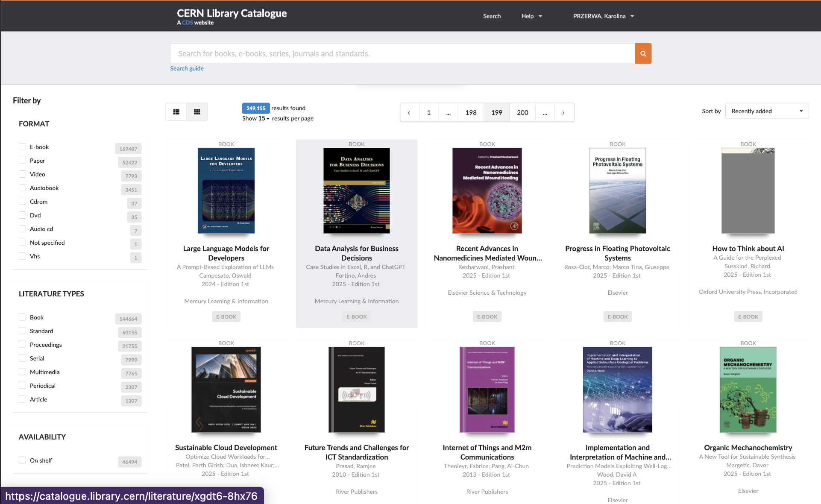Open the PRZERWA, Karolina user menu
This screenshot has width=821, height=504.
[x=603, y=16]
